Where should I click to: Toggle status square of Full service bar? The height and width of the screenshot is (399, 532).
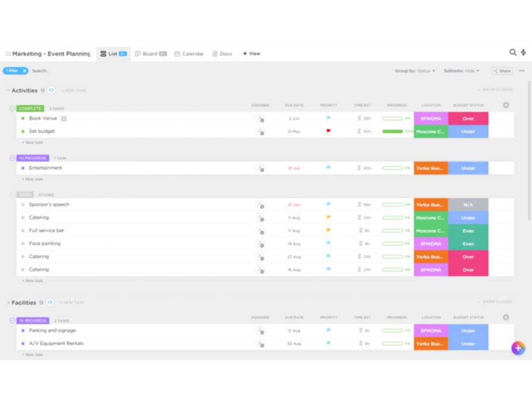[23, 231]
